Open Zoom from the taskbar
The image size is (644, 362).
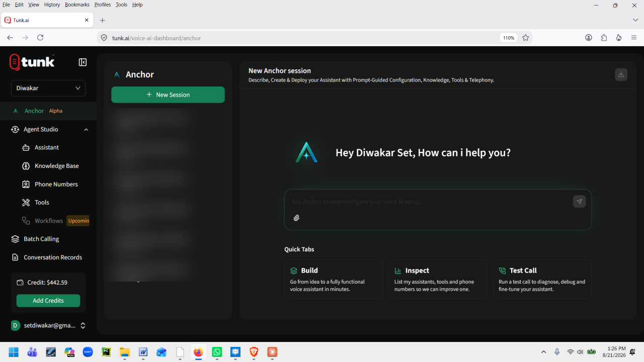tap(88, 352)
